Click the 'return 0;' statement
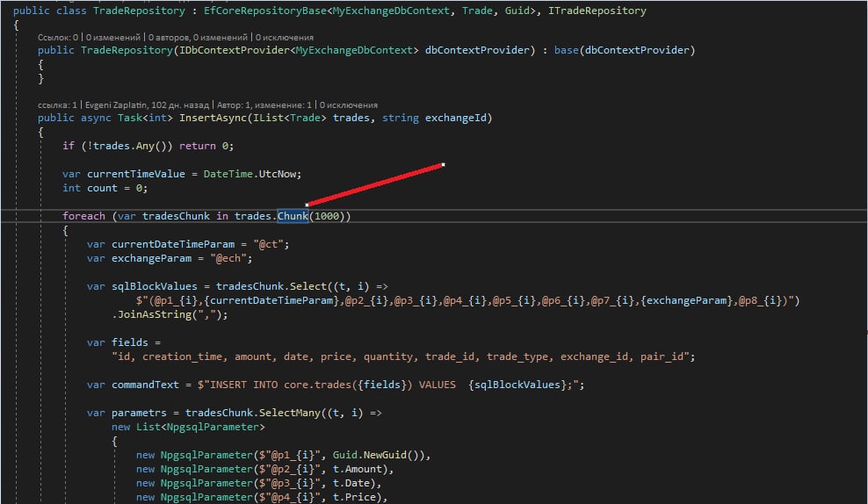Image resolution: width=868 pixels, height=504 pixels. point(206,146)
